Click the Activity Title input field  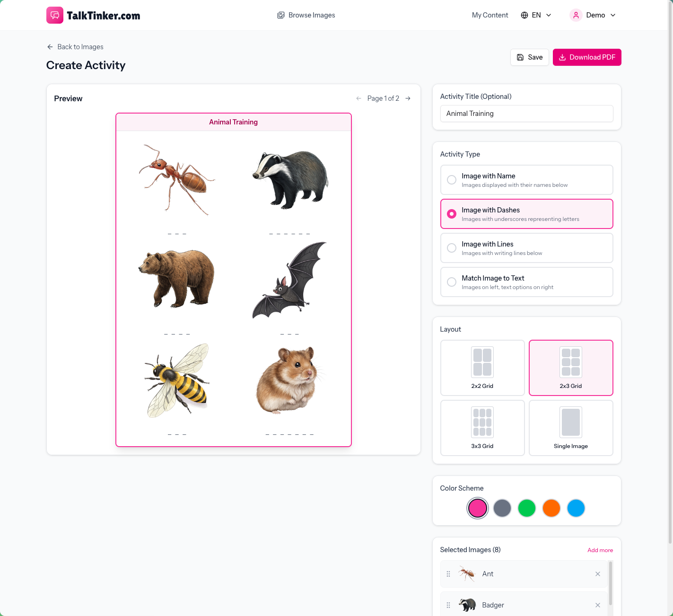coord(526,114)
